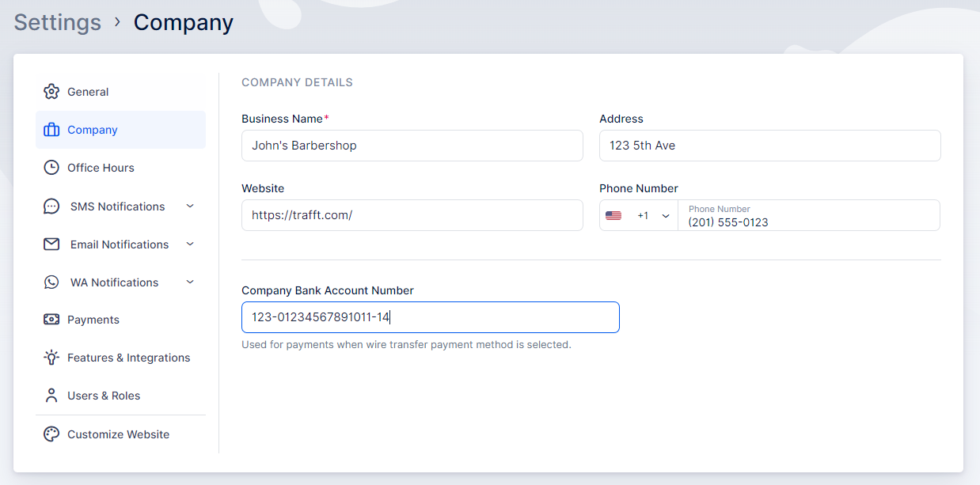Viewport: 980px width, 485px height.
Task: Click the Business Name input field
Action: pyautogui.click(x=412, y=146)
